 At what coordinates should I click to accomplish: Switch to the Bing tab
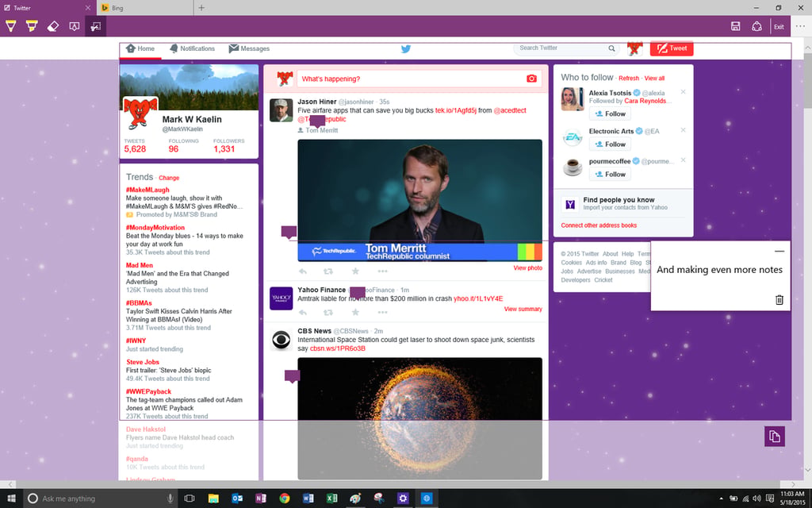tap(145, 8)
